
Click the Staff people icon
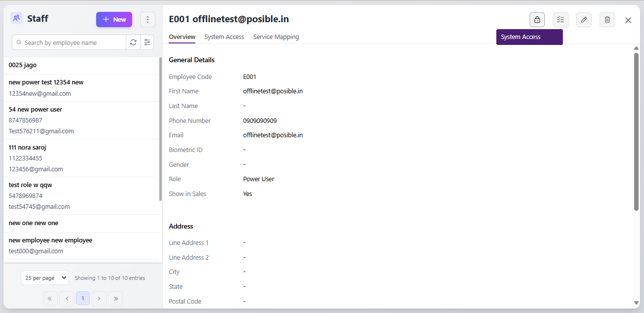pos(17,19)
